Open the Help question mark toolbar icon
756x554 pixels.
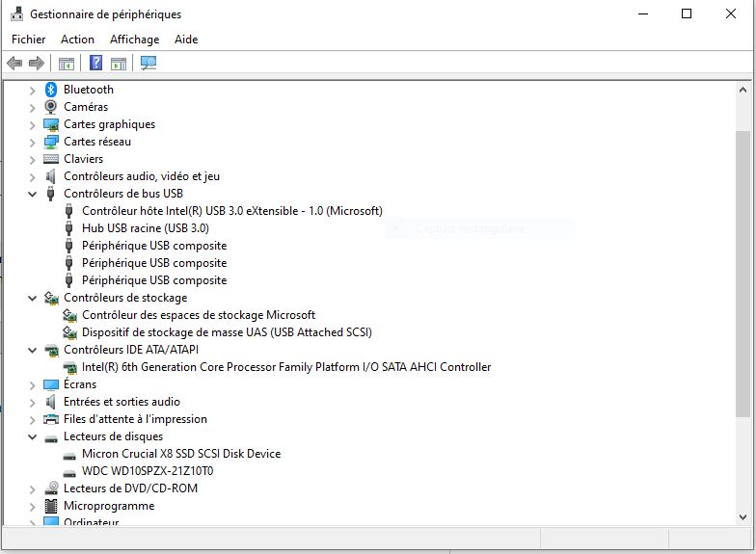(96, 63)
